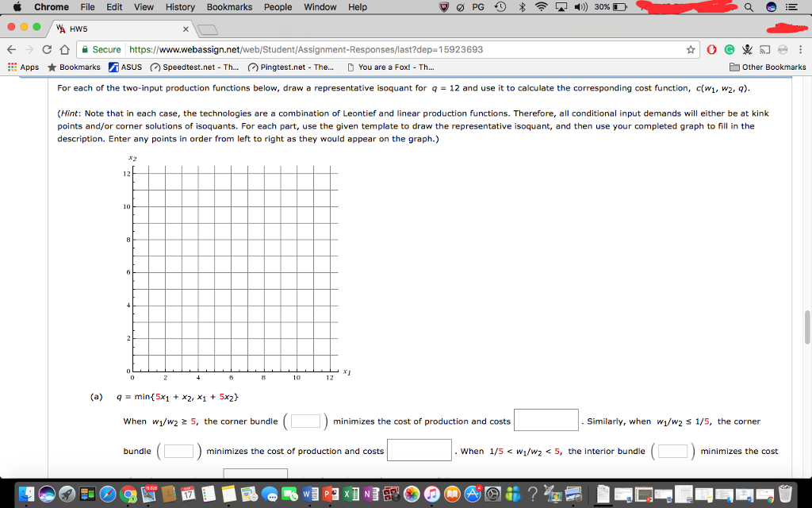Click second corner bundle input box

[178, 451]
